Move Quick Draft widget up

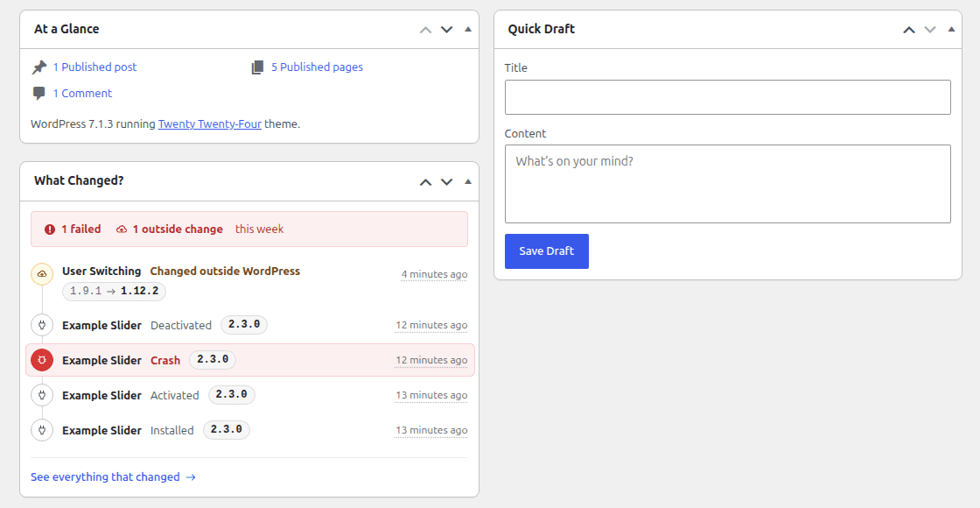click(909, 30)
